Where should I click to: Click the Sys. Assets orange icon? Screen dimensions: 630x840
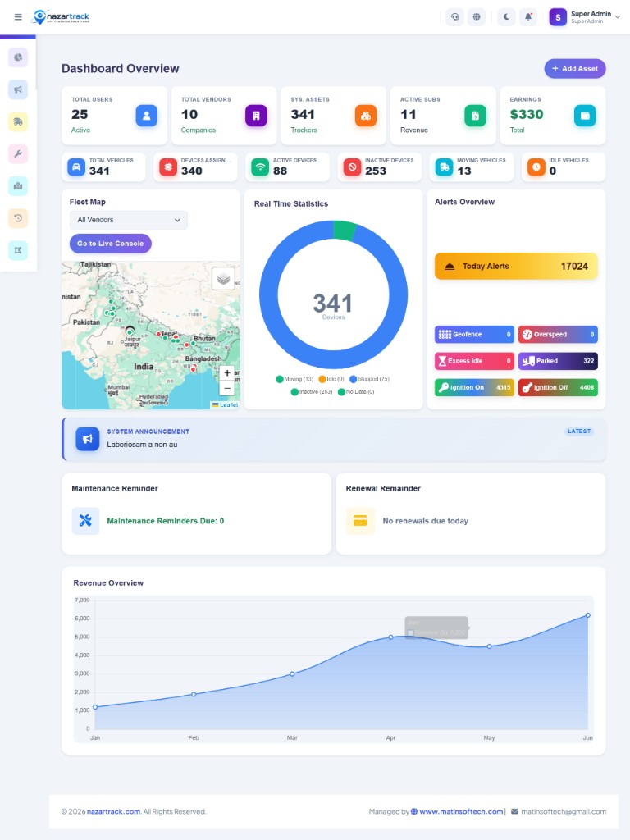pos(365,115)
